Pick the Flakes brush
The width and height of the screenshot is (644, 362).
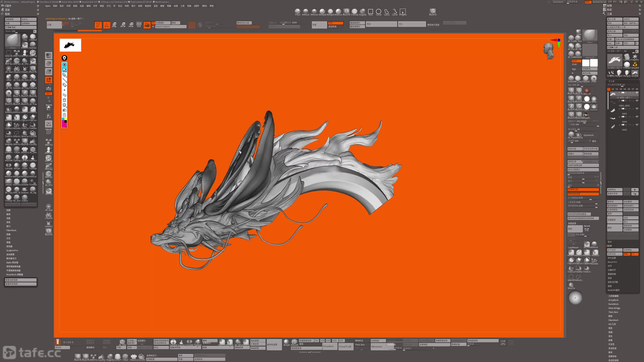click(x=25, y=198)
